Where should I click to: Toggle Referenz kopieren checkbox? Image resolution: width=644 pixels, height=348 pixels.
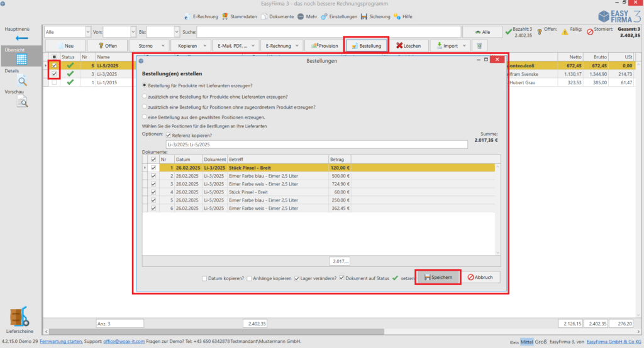169,136
